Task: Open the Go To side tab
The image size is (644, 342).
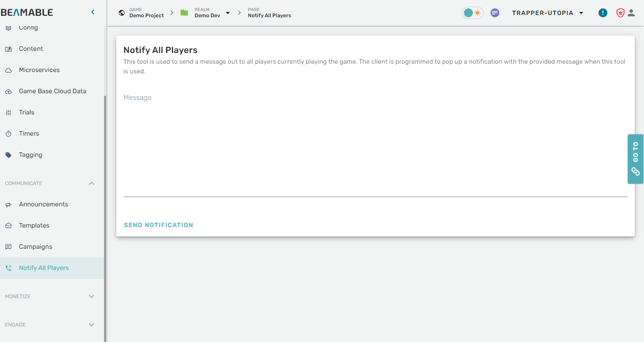Action: pos(635,159)
